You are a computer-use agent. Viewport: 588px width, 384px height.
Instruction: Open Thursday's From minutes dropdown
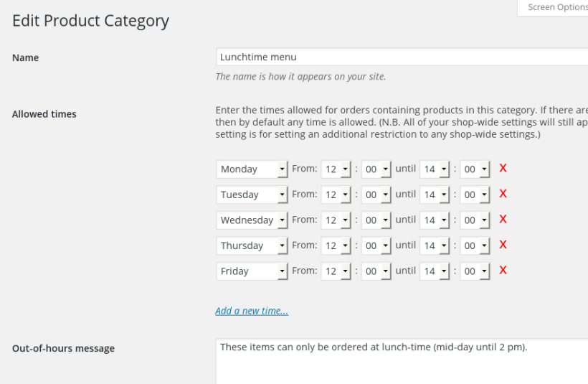[376, 245]
